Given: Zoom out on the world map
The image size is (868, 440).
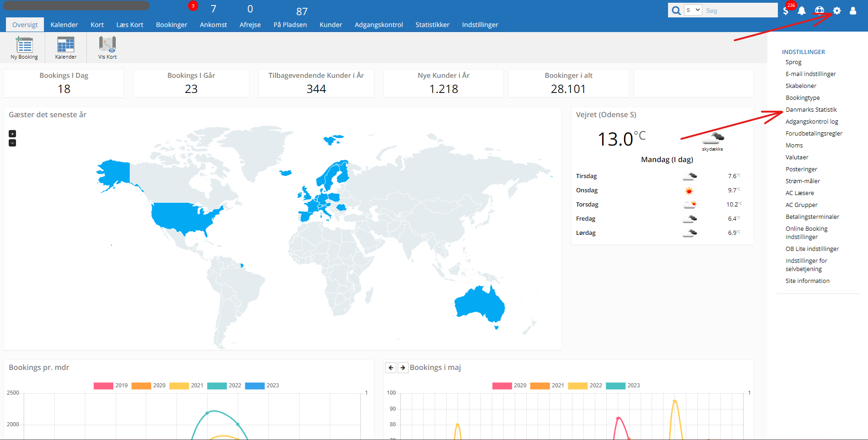Looking at the screenshot, I should coord(12,143).
